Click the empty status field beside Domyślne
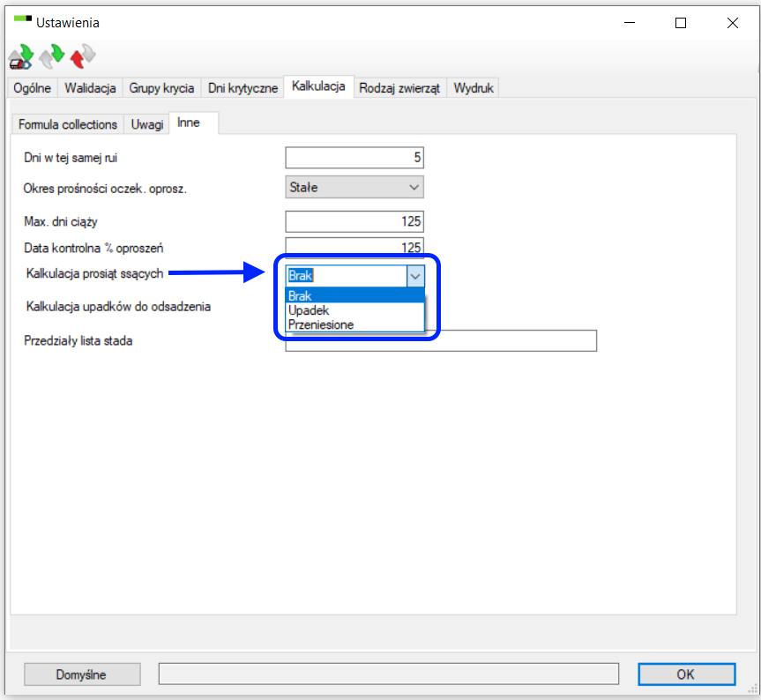Screen dimensions: 761x700 (x=388, y=674)
